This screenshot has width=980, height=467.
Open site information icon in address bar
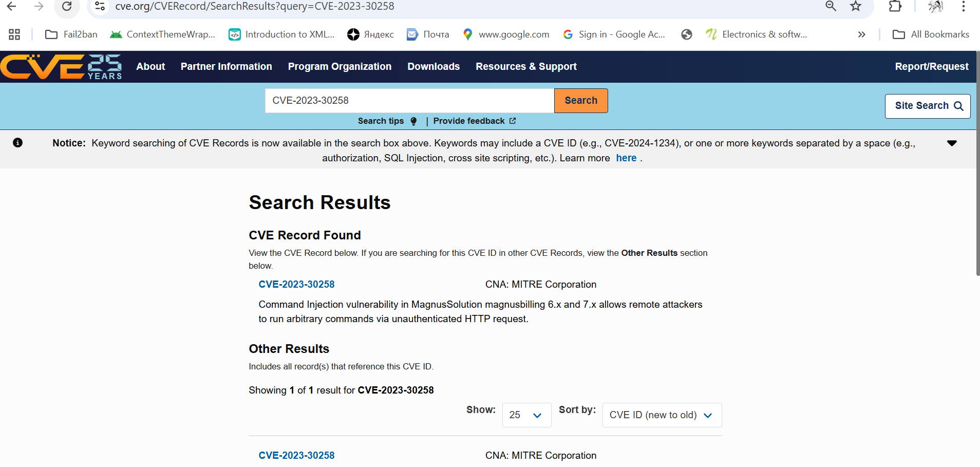click(x=100, y=6)
